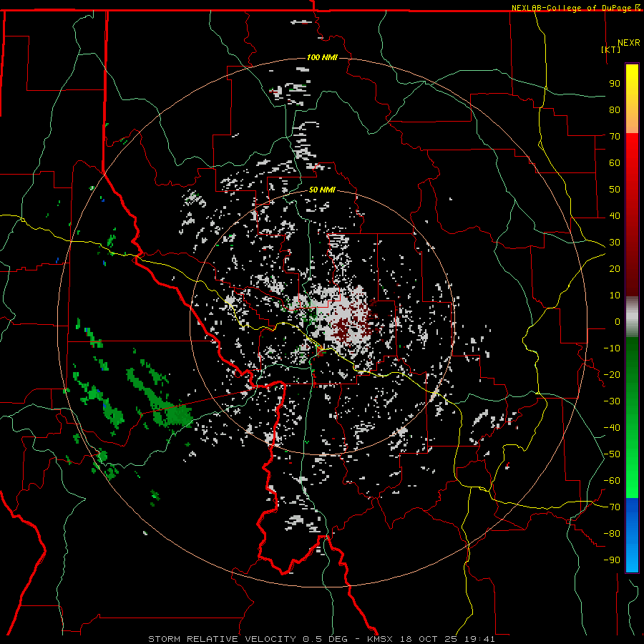Click the 20 tick label on velocity scale
The image size is (644, 644).
click(615, 269)
